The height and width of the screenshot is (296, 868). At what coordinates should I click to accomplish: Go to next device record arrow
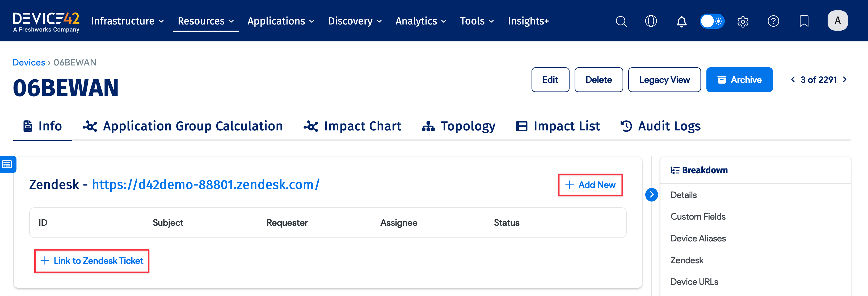845,80
